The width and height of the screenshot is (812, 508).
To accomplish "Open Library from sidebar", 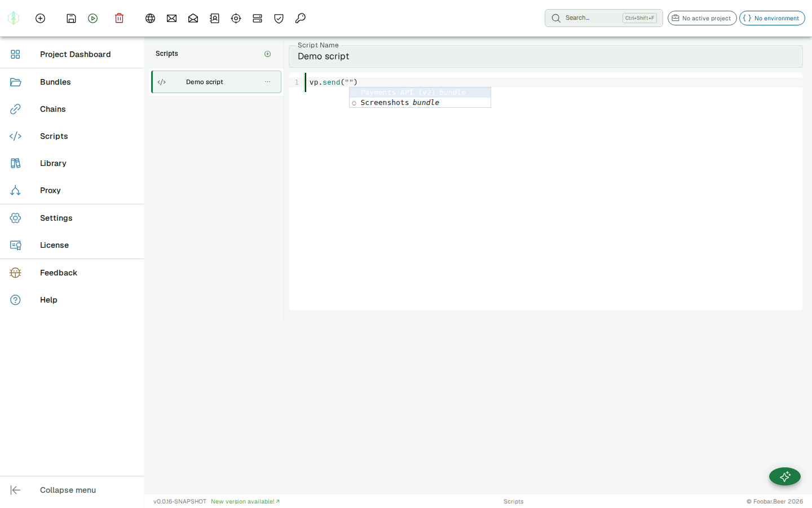I will [72, 163].
